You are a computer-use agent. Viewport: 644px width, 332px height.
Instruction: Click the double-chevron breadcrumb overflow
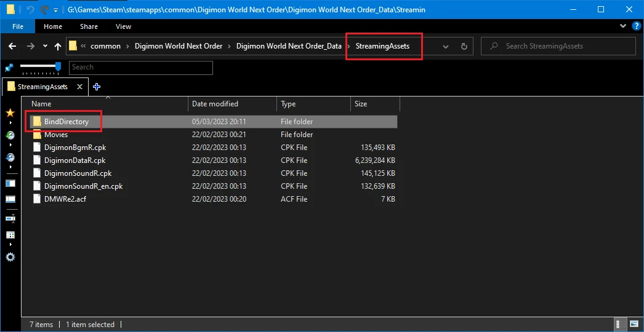(x=83, y=46)
